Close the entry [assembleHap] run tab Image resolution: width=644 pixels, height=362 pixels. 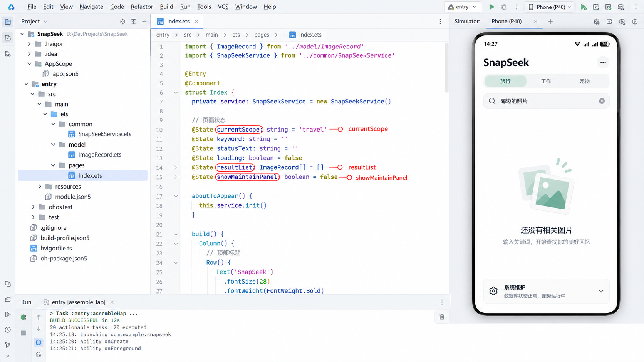(x=112, y=302)
